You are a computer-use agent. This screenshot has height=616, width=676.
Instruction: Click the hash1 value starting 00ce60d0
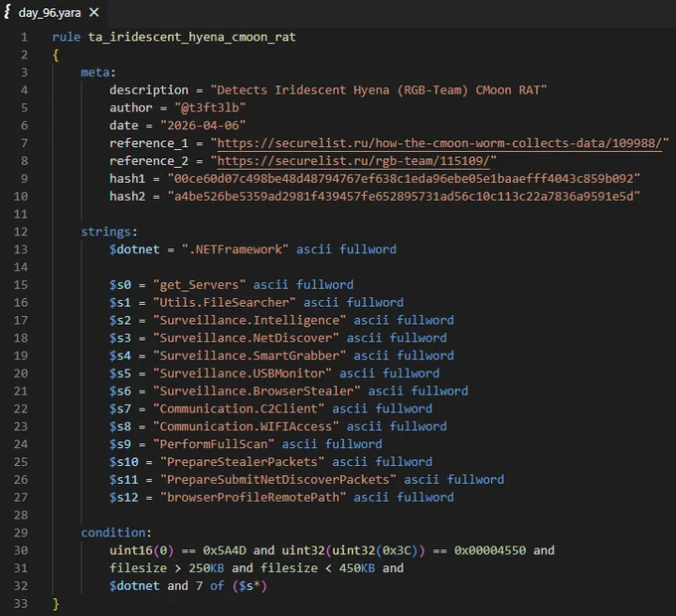[x=404, y=178]
